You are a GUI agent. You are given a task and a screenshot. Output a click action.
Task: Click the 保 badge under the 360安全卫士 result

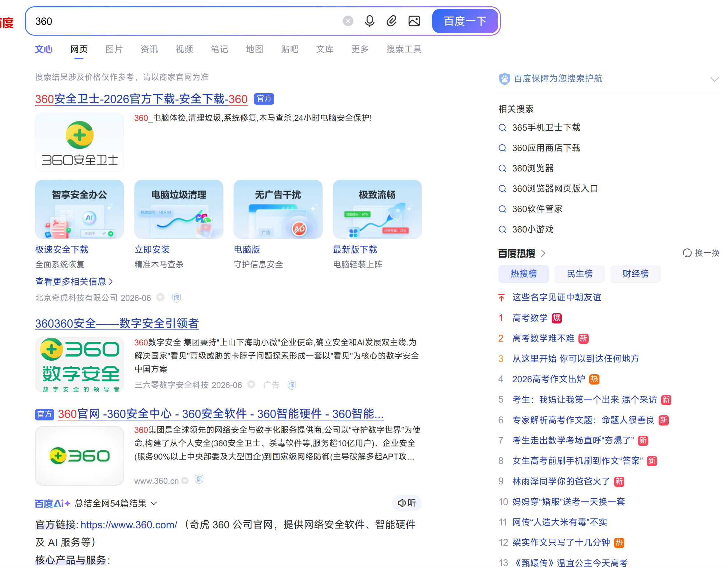[x=176, y=298]
